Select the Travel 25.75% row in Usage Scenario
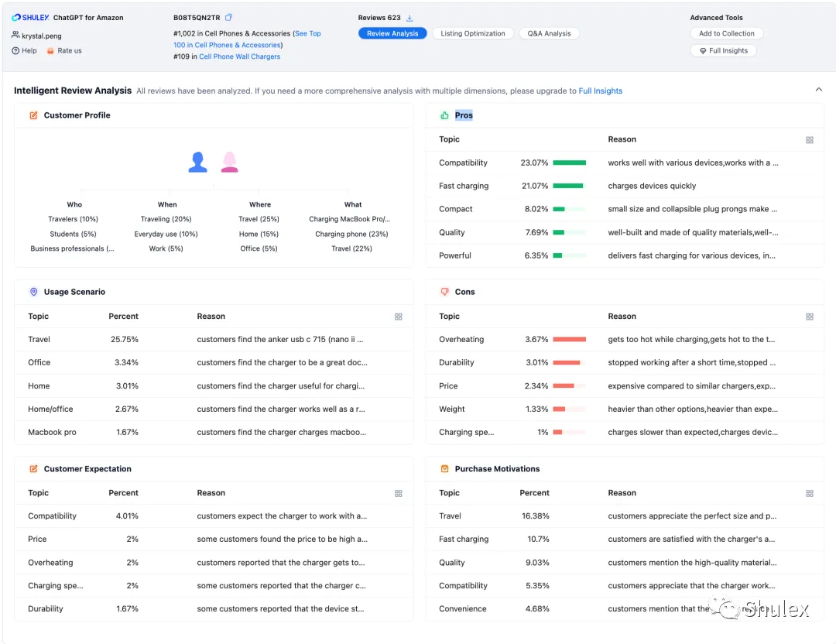This screenshot has width=836, height=644. click(x=214, y=340)
